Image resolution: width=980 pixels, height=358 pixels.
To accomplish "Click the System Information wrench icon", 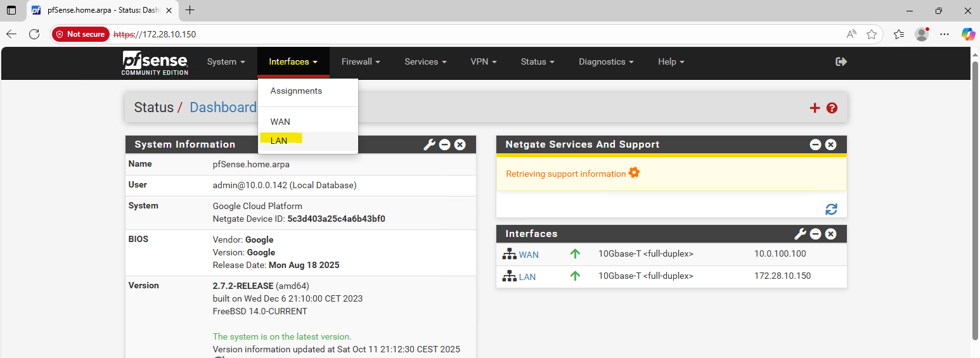I will point(430,144).
